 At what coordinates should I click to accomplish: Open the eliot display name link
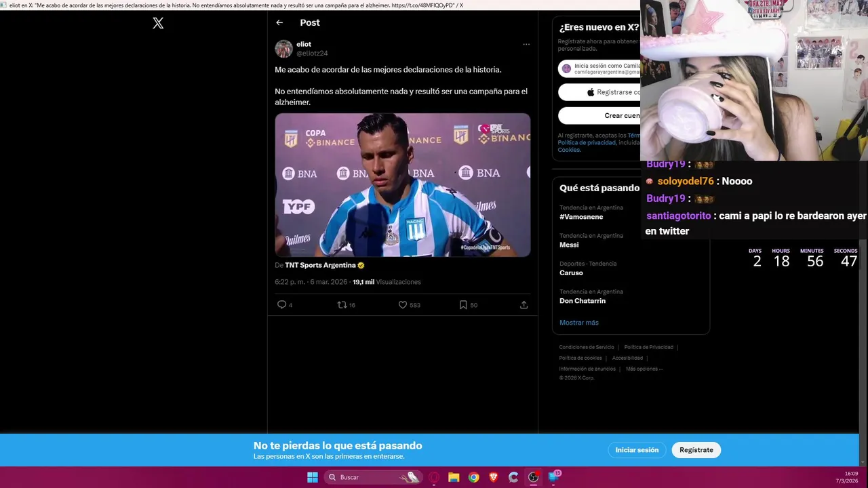coord(304,44)
